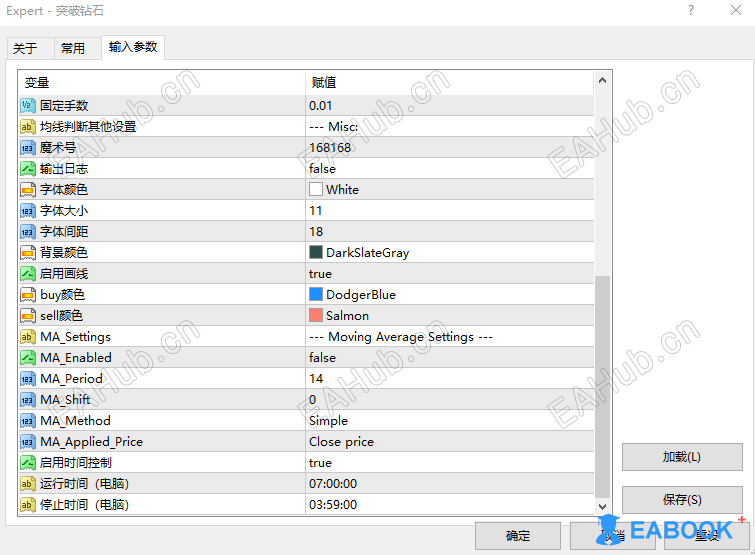Select the 输出日志 value false
Screen dimensions: 755x555
[x=322, y=169]
